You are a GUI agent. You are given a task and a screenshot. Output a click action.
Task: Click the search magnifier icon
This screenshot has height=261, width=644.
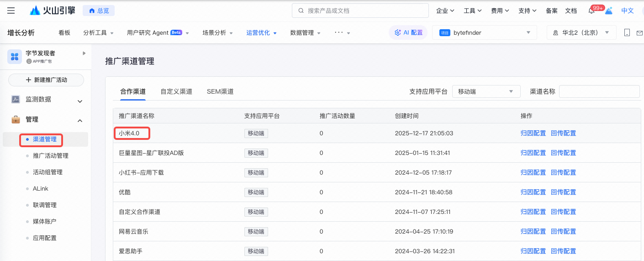(301, 11)
